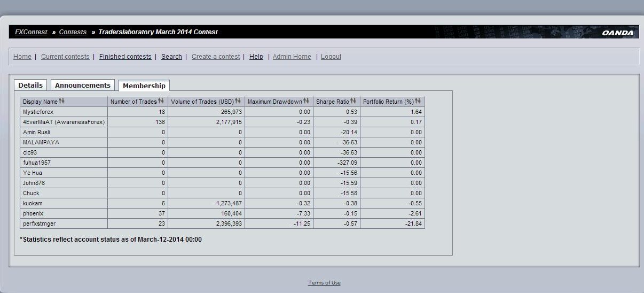644x293 pixels.
Task: Click portfolio return value 1.64
Action: coord(417,112)
